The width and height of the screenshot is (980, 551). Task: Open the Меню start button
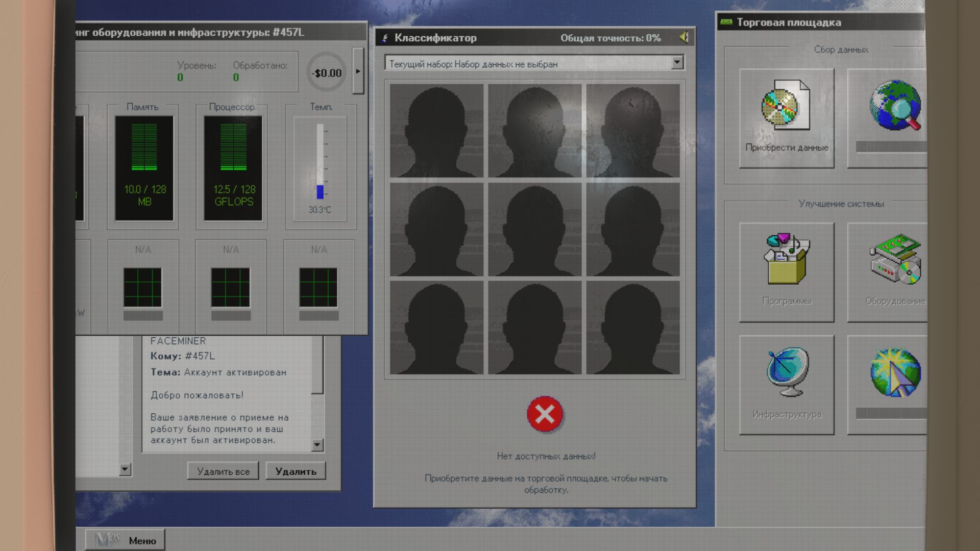point(125,540)
